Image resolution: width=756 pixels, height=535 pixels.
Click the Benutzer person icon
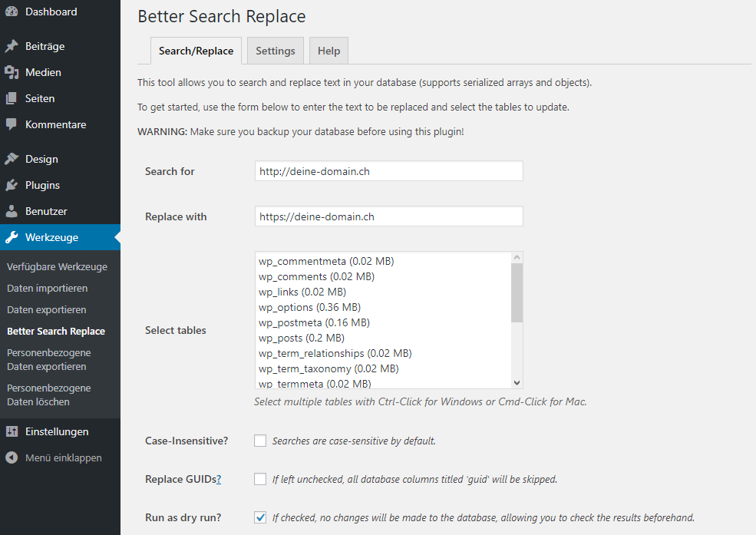click(x=12, y=211)
